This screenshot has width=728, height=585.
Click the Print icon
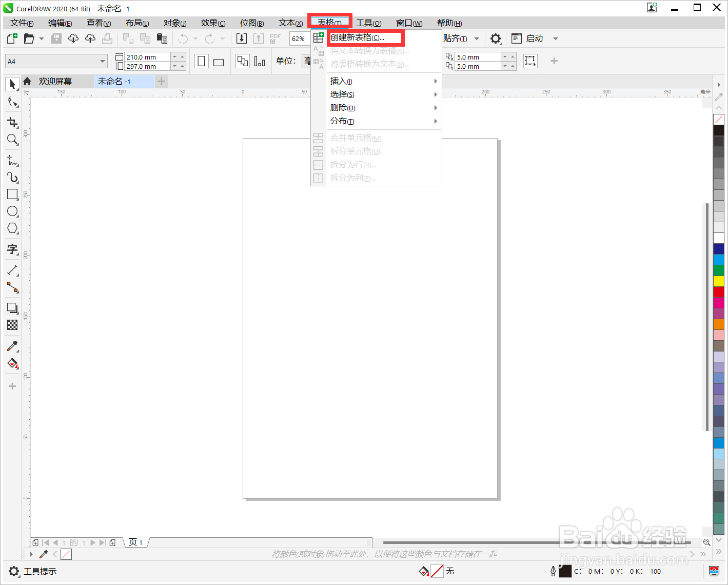pos(107,38)
